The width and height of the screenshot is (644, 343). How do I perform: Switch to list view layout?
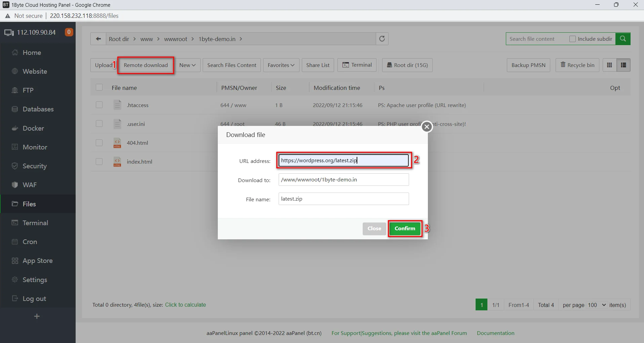tap(624, 65)
